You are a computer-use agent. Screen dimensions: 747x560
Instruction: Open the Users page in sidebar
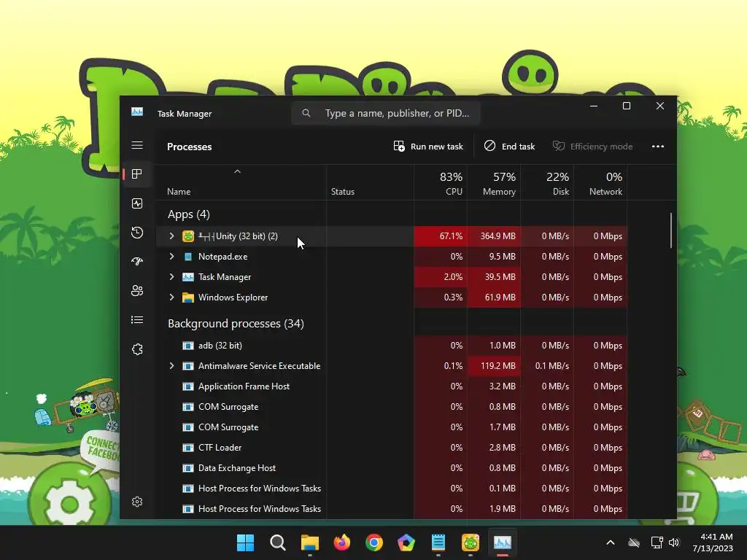pos(137,290)
